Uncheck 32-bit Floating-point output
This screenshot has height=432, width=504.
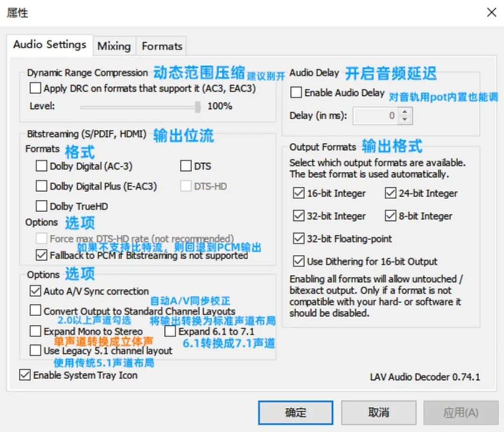coord(299,238)
